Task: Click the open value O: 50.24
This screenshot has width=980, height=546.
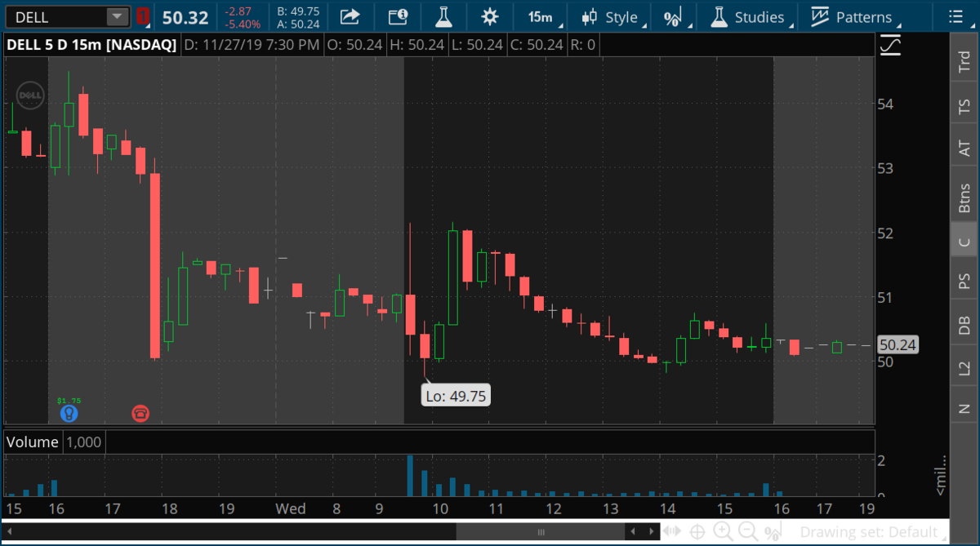Action: pos(356,44)
